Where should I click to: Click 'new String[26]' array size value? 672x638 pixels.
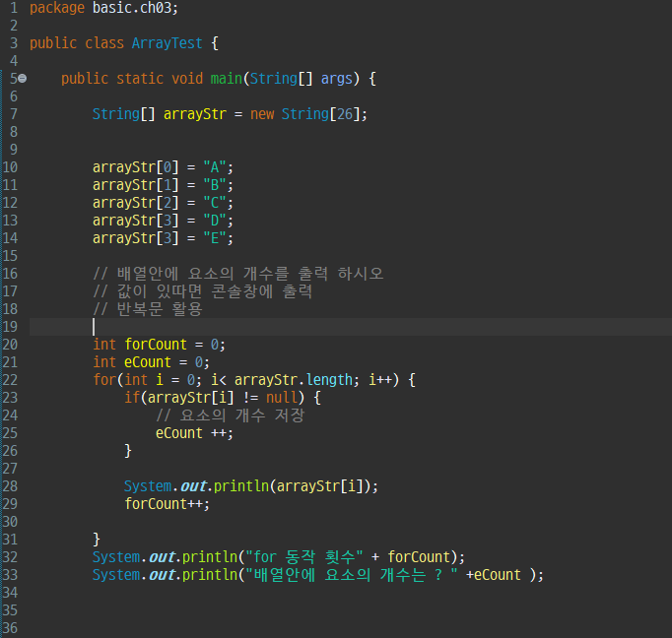(345, 114)
